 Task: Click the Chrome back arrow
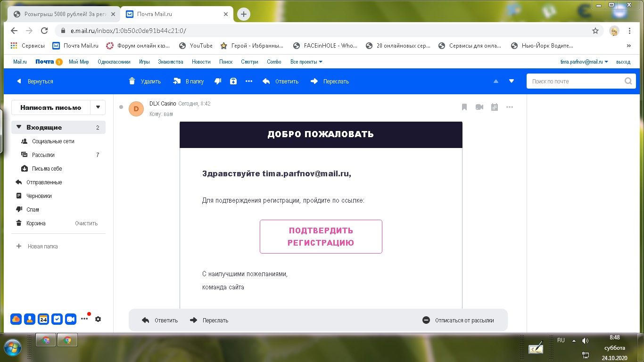click(14, 31)
